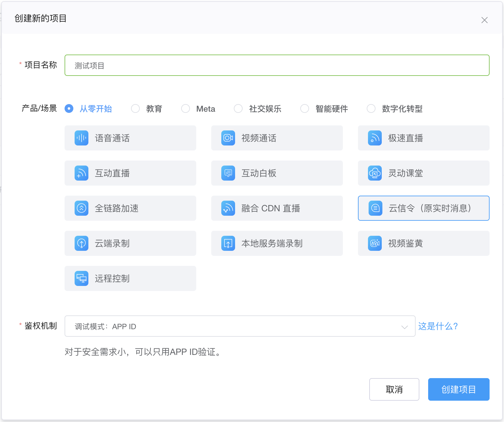The width and height of the screenshot is (504, 422).
Task: Click the 本地服务端录制 icon
Action: [228, 243]
